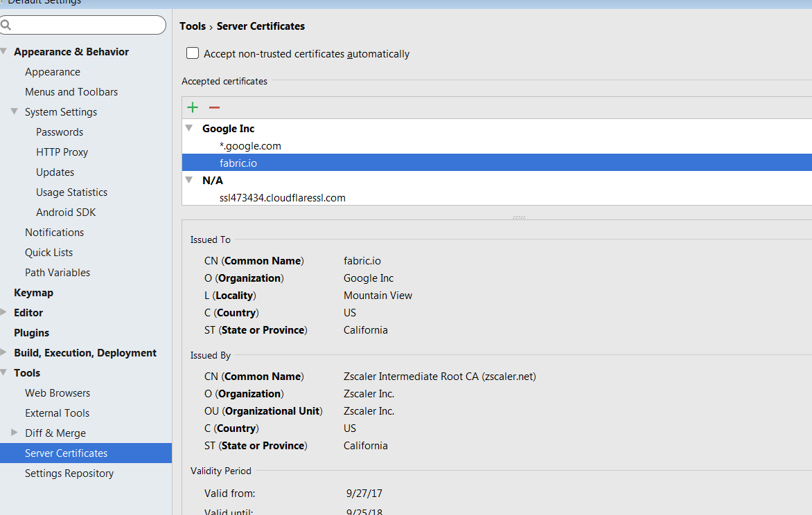
Task: Collapse Appearance & Behavior section
Action: pyautogui.click(x=3, y=51)
